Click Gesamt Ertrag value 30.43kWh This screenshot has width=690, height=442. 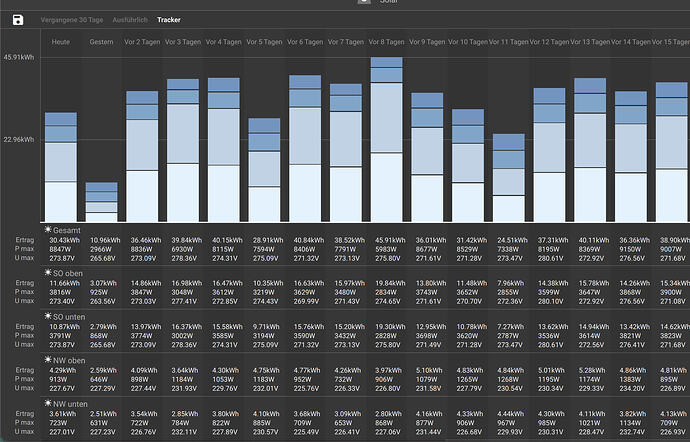[64, 240]
